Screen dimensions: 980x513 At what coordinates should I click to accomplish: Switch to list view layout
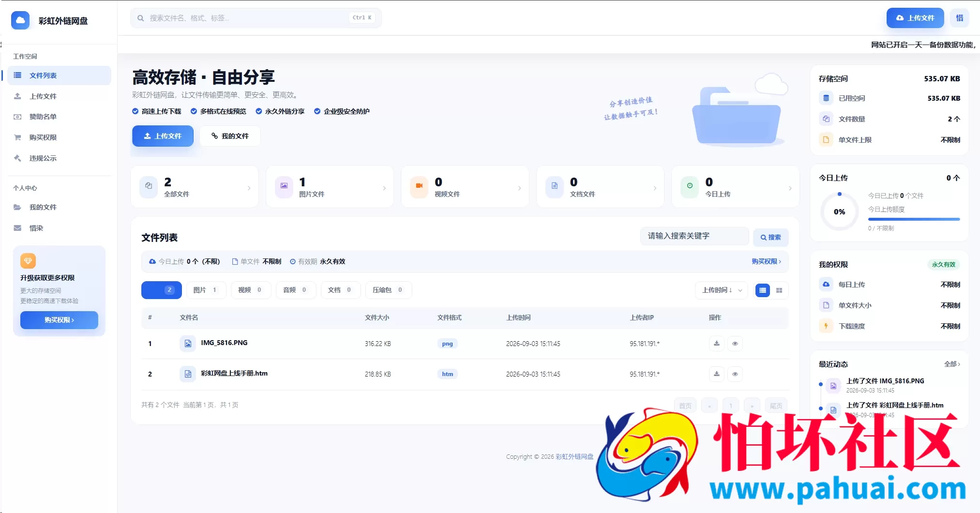click(763, 290)
